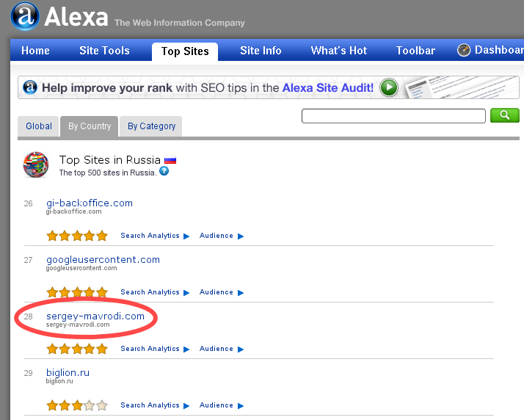Play the Site Audit green arrow button
Screen dimensions: 524x420
click(389, 87)
